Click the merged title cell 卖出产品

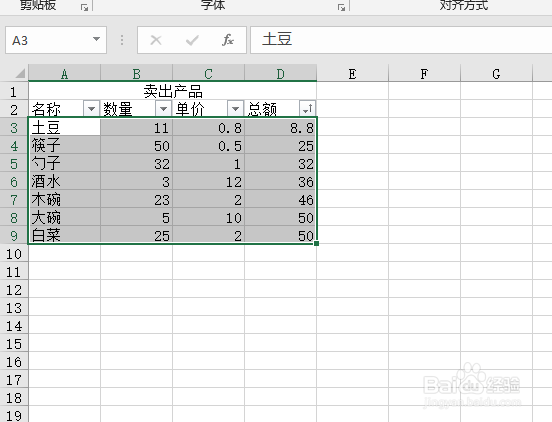pyautogui.click(x=172, y=91)
